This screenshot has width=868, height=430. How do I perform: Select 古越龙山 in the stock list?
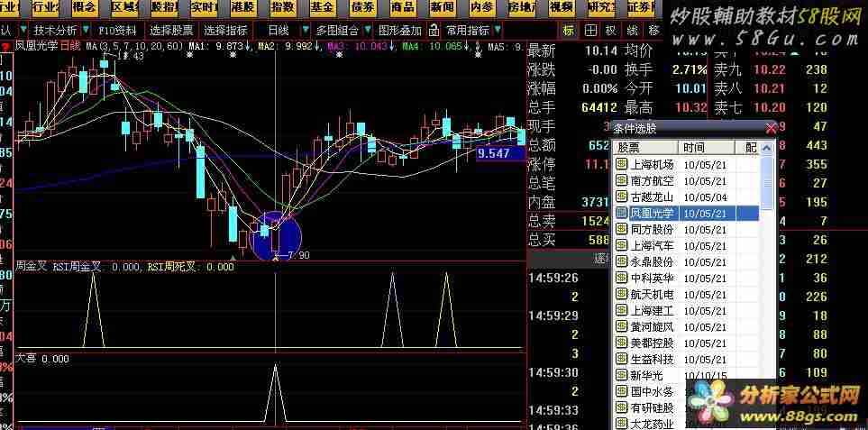point(652,197)
